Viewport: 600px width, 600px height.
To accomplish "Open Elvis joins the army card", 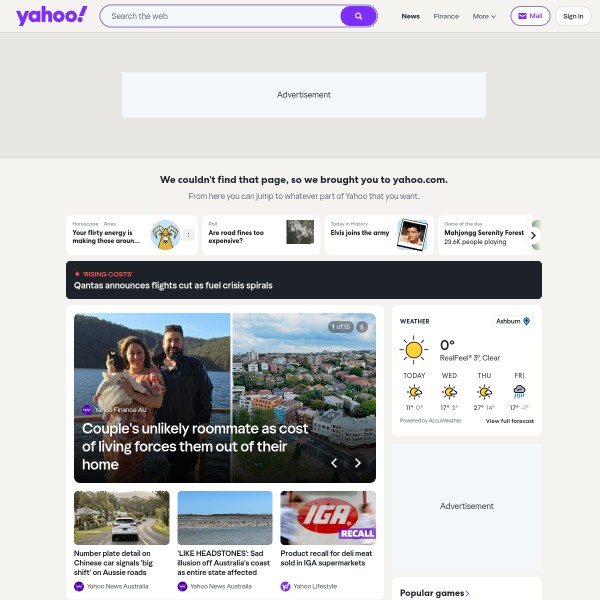I will (379, 235).
